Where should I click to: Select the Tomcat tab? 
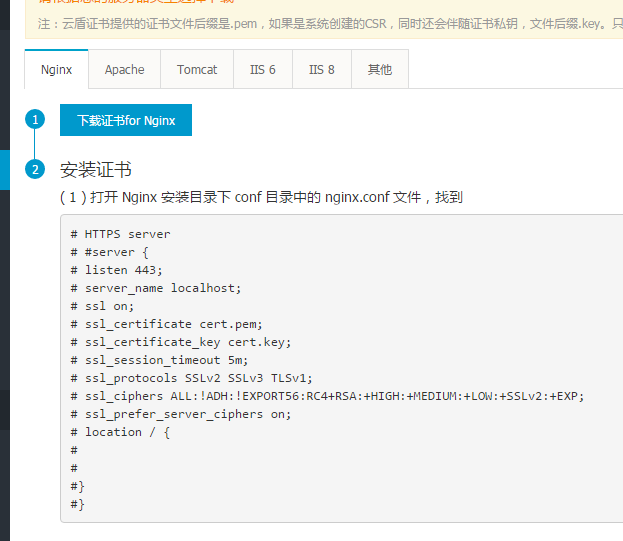(x=197, y=70)
